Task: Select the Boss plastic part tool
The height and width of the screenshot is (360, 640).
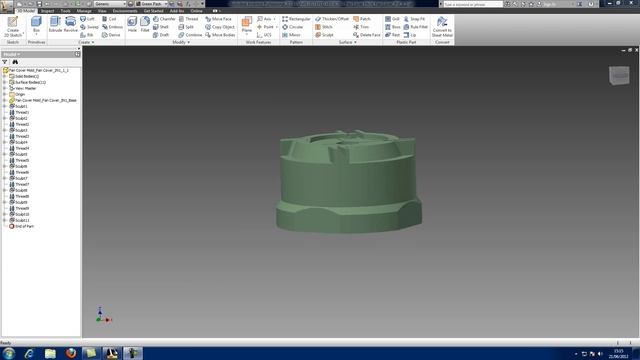Action: pyautogui.click(x=393, y=27)
